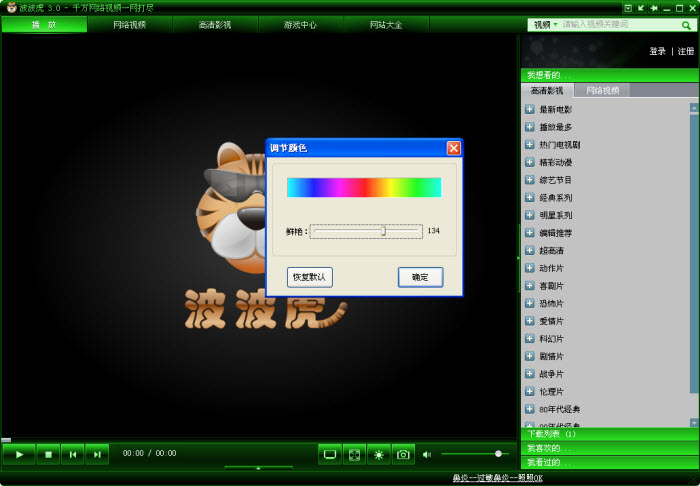Viewport: 700px width, 486px height.
Task: Click the search magnifier icon
Action: [688, 24]
